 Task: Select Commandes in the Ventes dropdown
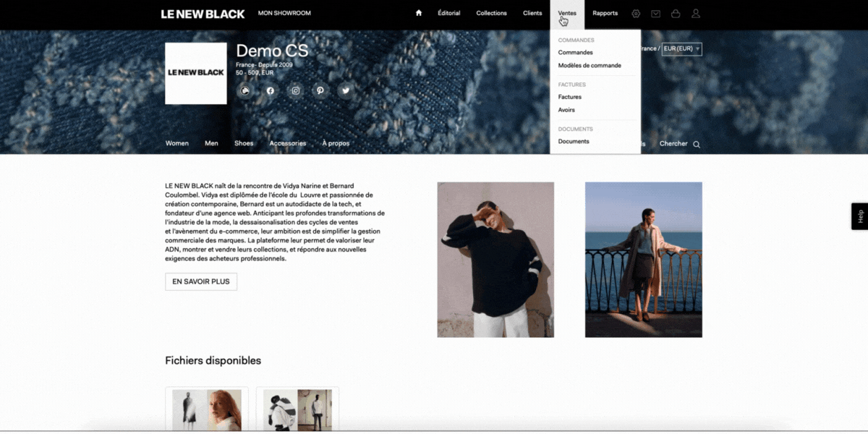[x=576, y=53]
